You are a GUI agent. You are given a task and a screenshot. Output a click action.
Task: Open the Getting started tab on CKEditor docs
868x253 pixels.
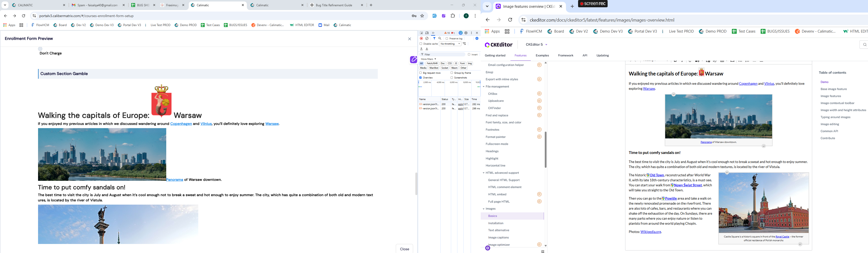click(495, 56)
